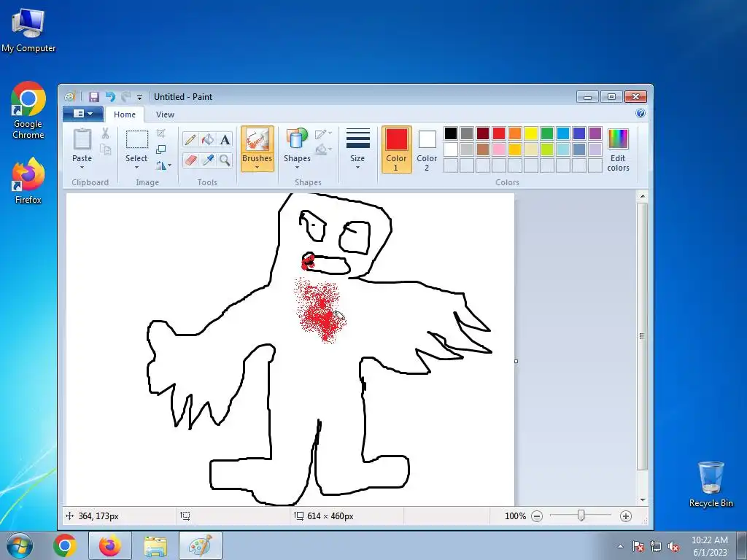747x560 pixels.
Task: Click the Windows Start button
Action: [x=20, y=545]
